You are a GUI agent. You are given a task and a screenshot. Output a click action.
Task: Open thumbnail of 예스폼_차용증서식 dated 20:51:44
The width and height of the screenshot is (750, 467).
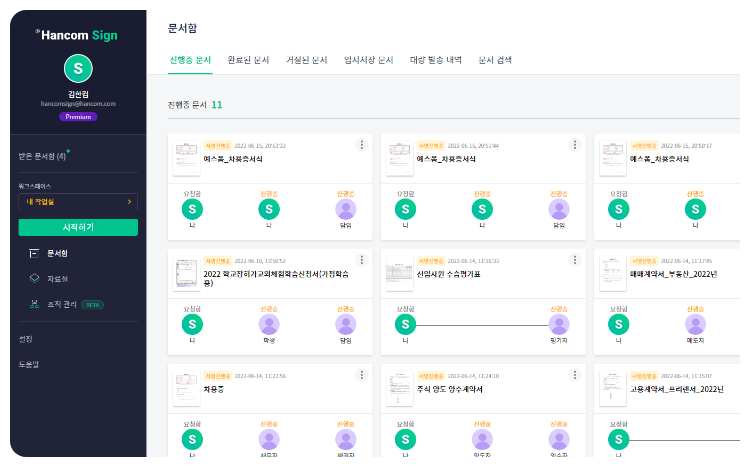[399, 158]
